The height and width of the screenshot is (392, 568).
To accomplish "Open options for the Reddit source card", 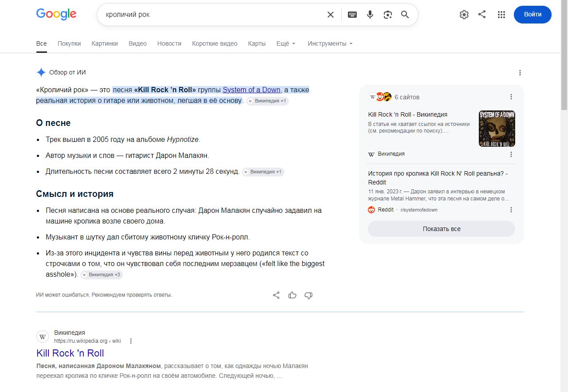I will pos(511,210).
